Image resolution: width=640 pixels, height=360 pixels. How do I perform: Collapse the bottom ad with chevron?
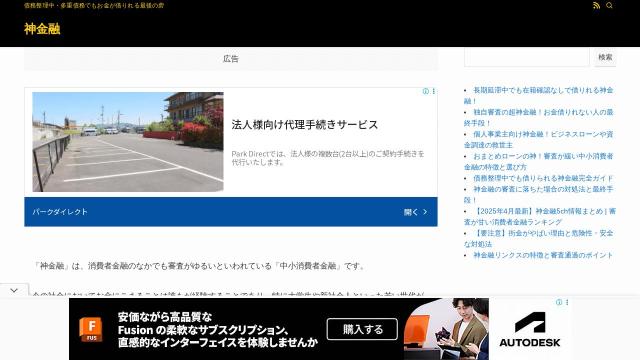click(14, 290)
